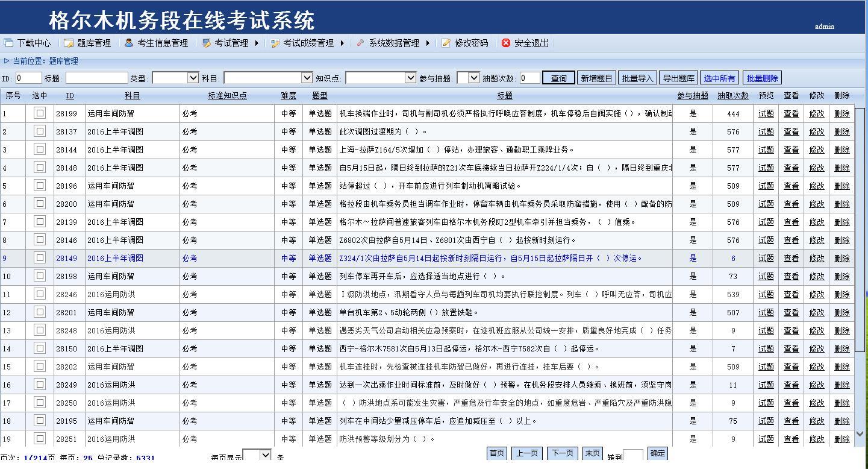Viewport: 868px width, 469px height.
Task: Click 修改 link for ID 28149
Action: [x=817, y=258]
